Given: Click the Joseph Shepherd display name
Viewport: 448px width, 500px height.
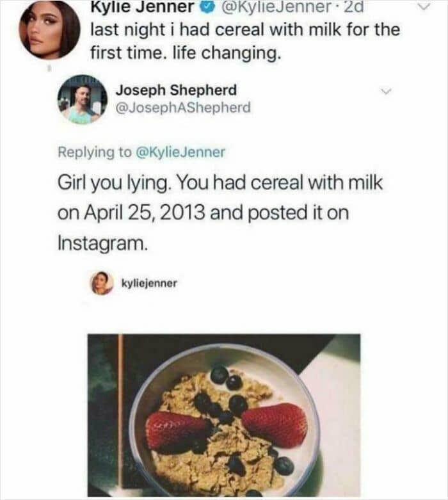Looking at the screenshot, I should 176,90.
